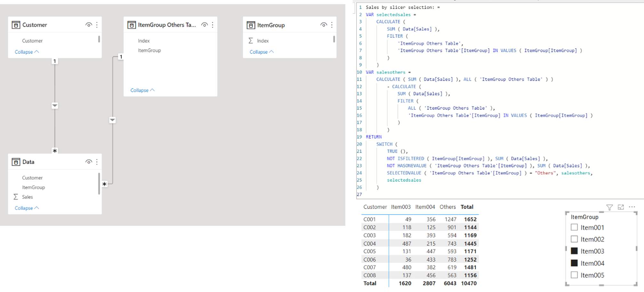This screenshot has height=292, width=644.
Task: Open more options for Customer table
Action: (x=97, y=25)
